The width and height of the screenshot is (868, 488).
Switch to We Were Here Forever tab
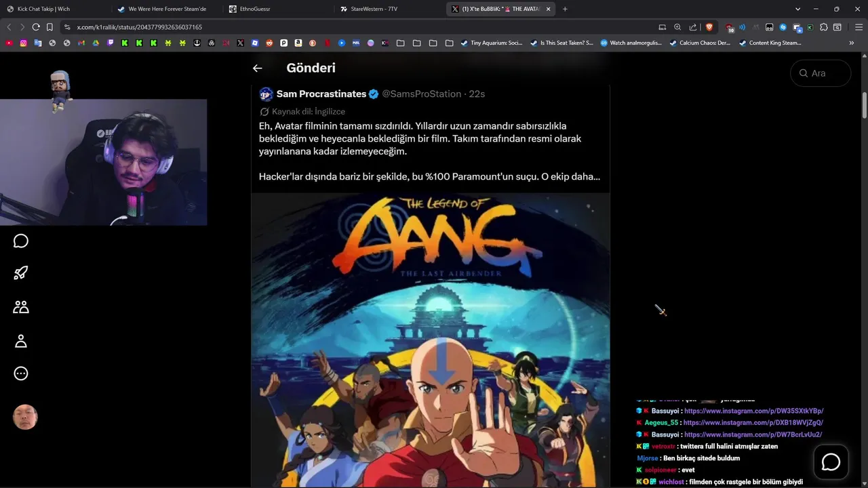coord(166,9)
